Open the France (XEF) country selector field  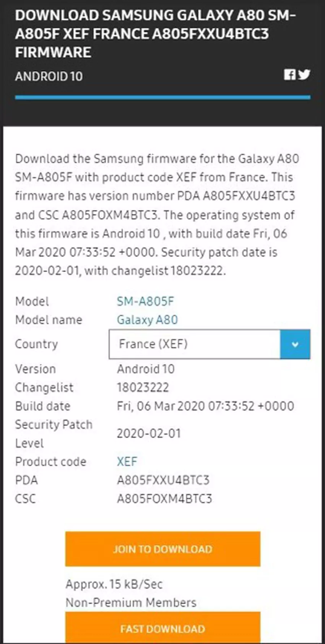pos(195,344)
